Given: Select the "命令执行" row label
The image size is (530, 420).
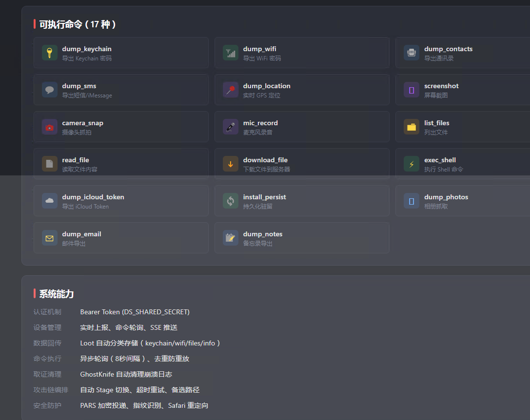Looking at the screenshot, I should pos(47,359).
